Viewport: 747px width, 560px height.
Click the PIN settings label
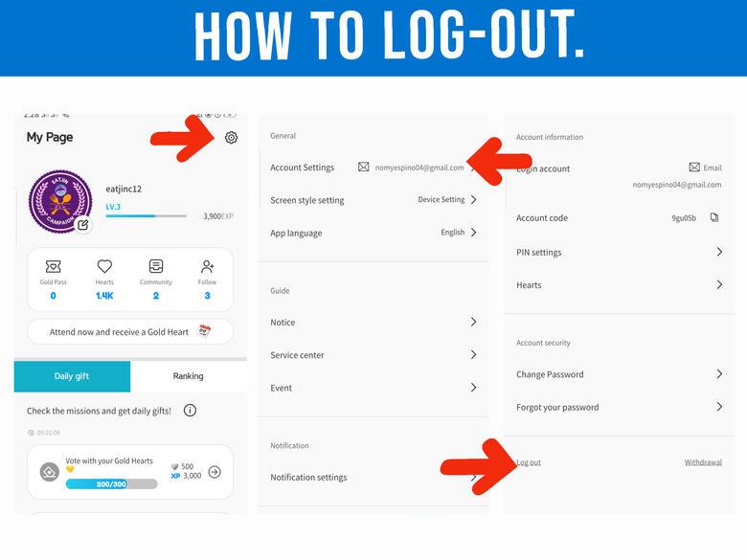coord(539,253)
